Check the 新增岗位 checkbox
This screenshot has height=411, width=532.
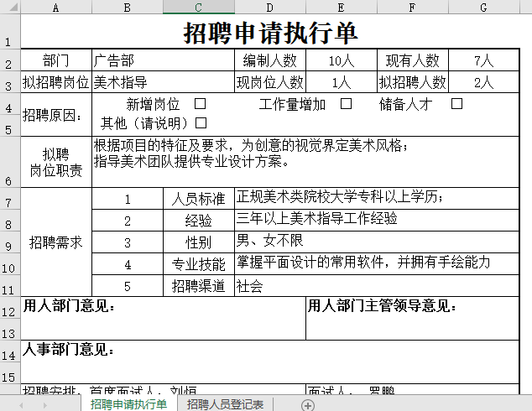tap(201, 104)
